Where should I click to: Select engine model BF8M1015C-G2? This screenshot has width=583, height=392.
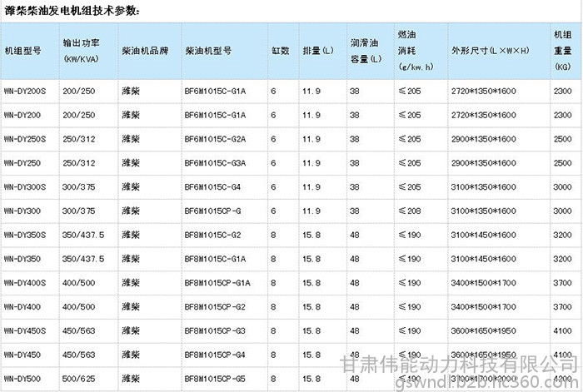tap(212, 235)
